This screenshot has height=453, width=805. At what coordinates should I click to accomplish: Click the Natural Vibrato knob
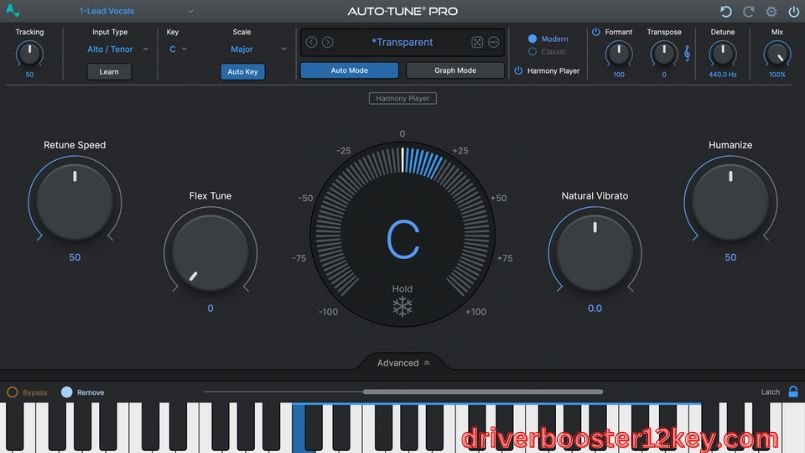point(595,253)
